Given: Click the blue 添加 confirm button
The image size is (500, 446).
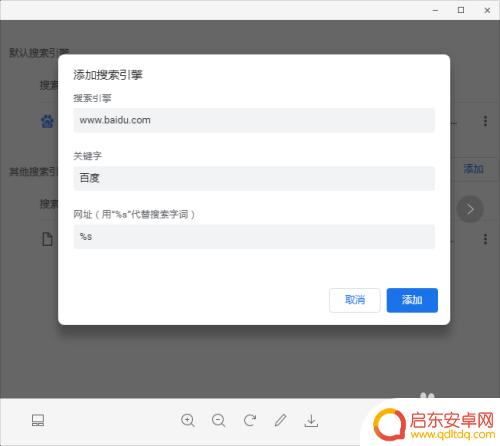Looking at the screenshot, I should pyautogui.click(x=412, y=300).
